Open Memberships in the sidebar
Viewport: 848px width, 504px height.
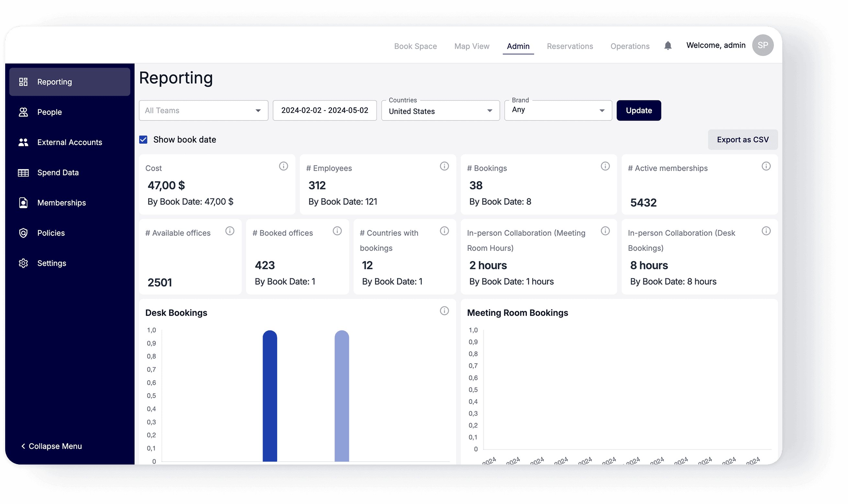pyautogui.click(x=70, y=203)
